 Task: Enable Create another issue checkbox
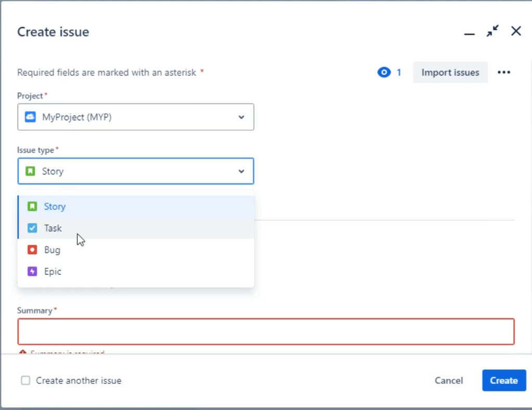(26, 380)
